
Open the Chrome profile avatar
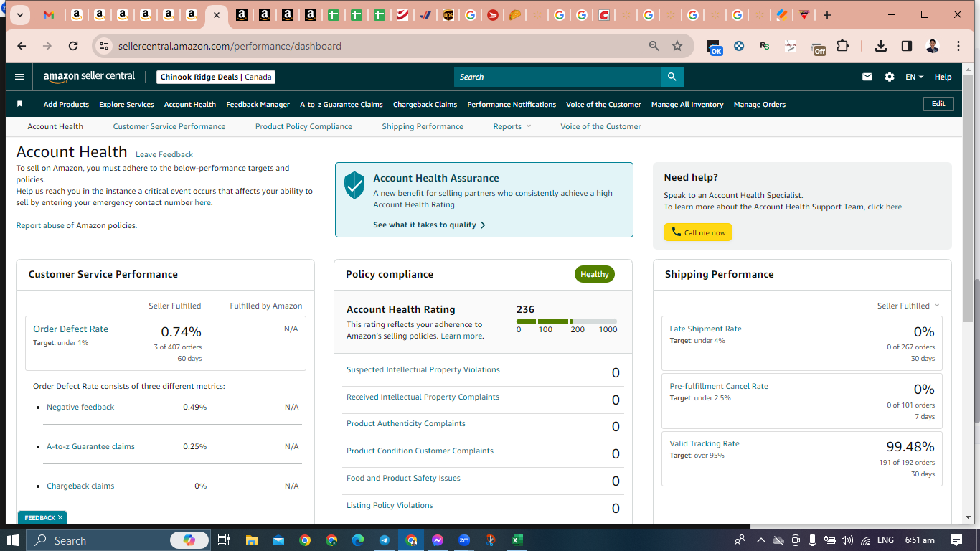coord(933,46)
